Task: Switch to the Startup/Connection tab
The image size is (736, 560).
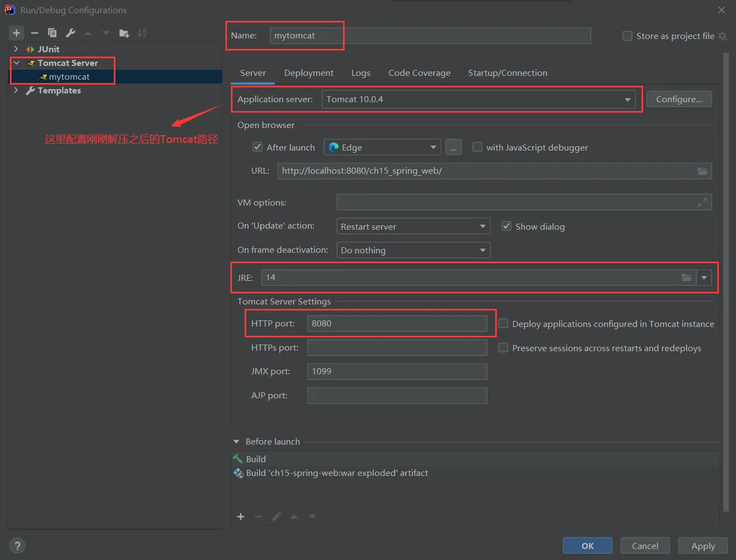Action: [x=508, y=73]
